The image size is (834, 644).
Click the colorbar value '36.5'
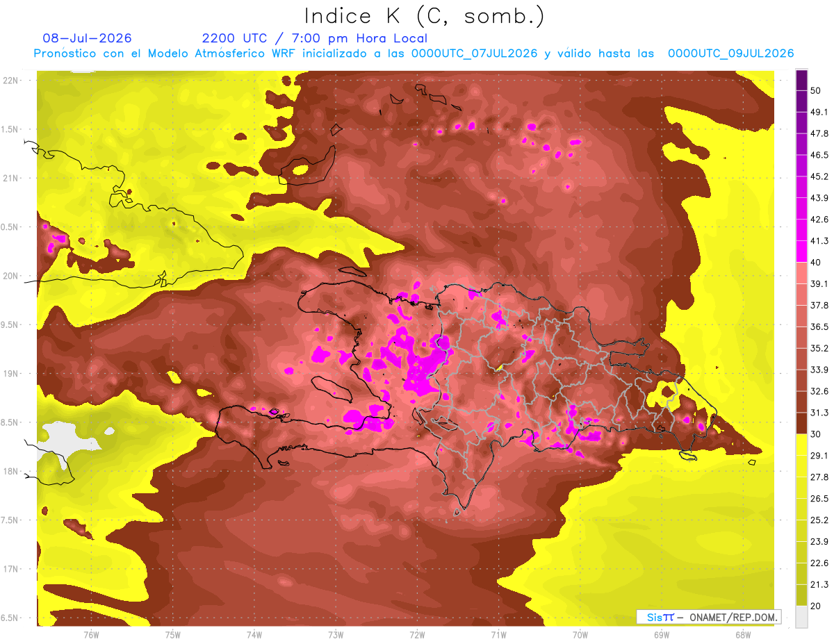[x=819, y=327]
